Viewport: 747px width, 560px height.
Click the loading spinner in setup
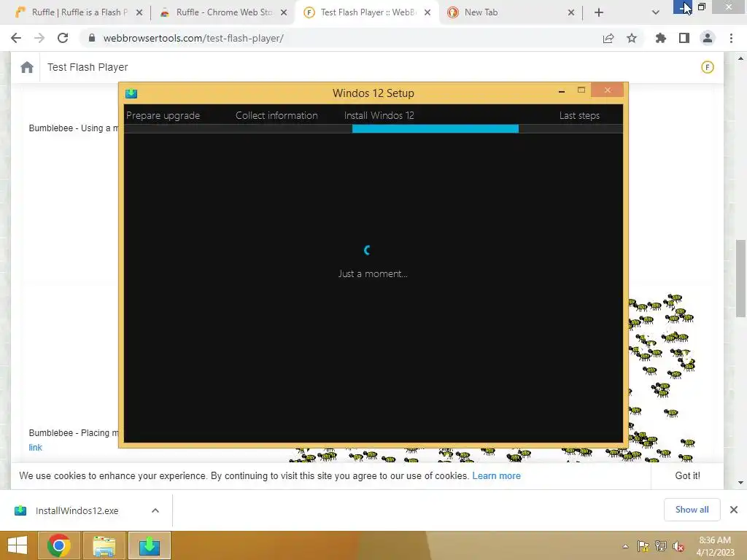click(x=368, y=250)
